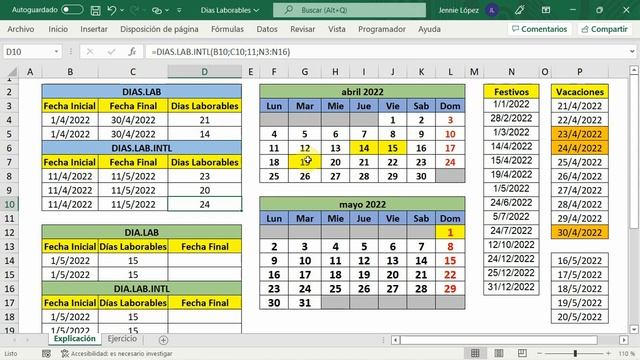This screenshot has height=360, width=640.
Task: Expand the formula bar chevron
Action: [x=632, y=52]
